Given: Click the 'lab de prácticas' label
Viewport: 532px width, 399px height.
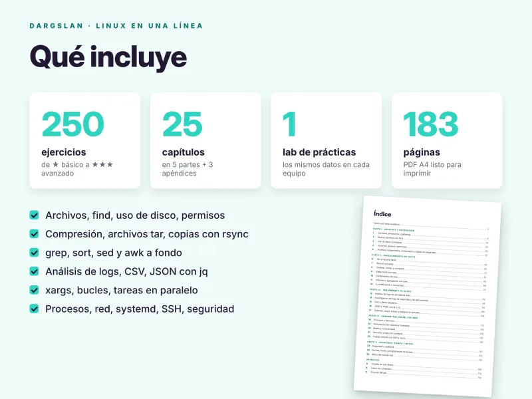Looking at the screenshot, I should click(319, 152).
